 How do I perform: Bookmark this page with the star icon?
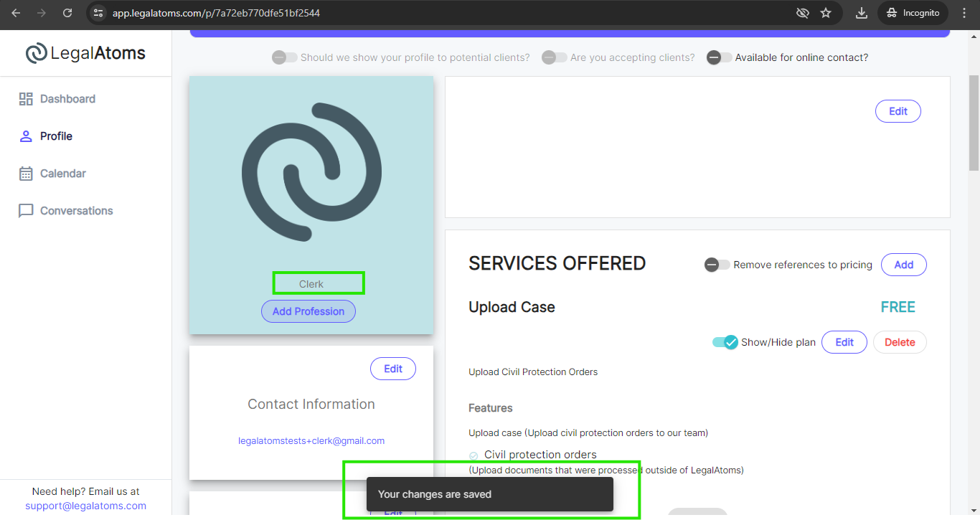click(x=826, y=13)
